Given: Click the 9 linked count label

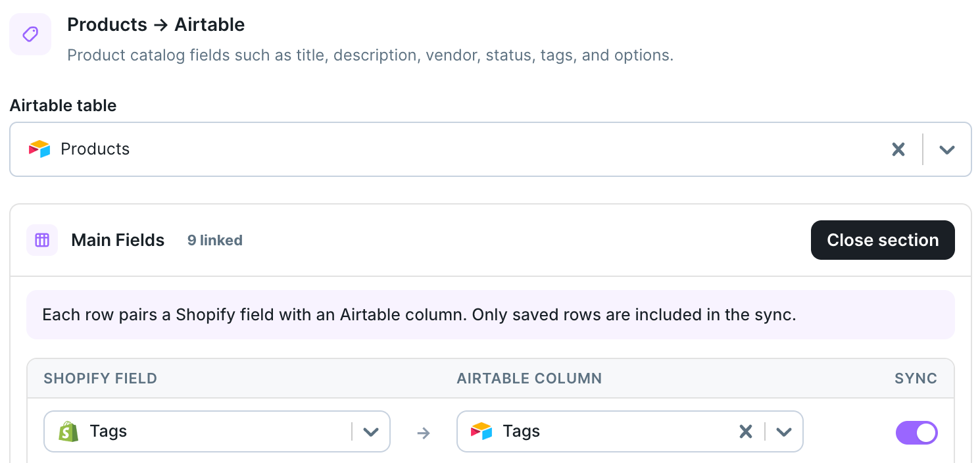Looking at the screenshot, I should coord(215,241).
